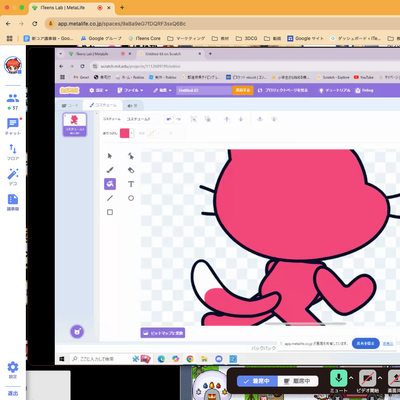Viewport: 400px width, 400px height.
Task: Select the highlighted Fill bucket tool
Action: [x=110, y=184]
